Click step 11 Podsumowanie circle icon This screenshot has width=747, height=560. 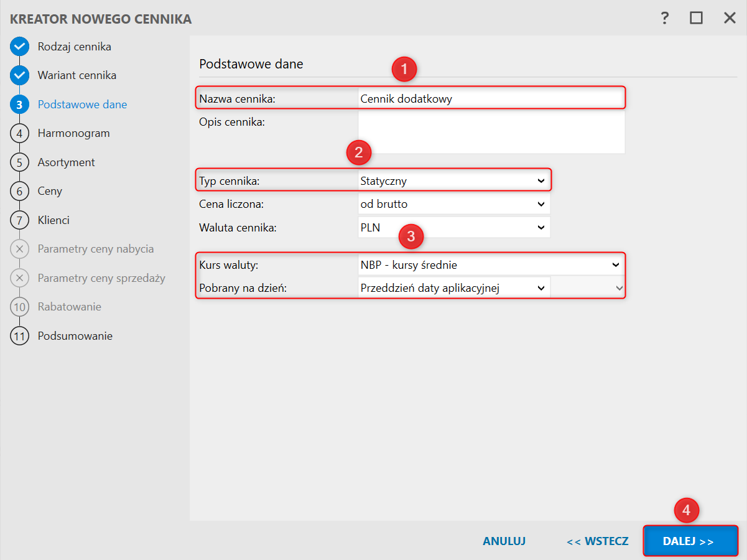(20, 336)
